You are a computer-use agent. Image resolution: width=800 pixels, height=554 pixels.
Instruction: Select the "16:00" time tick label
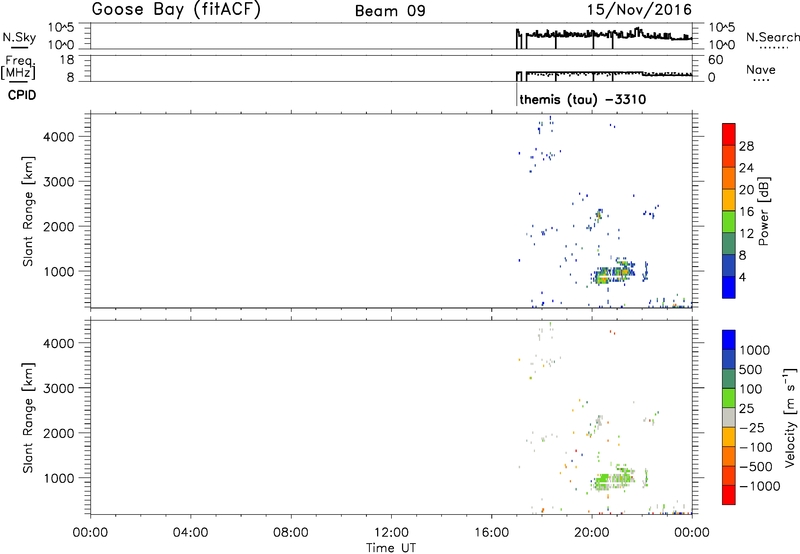491,533
